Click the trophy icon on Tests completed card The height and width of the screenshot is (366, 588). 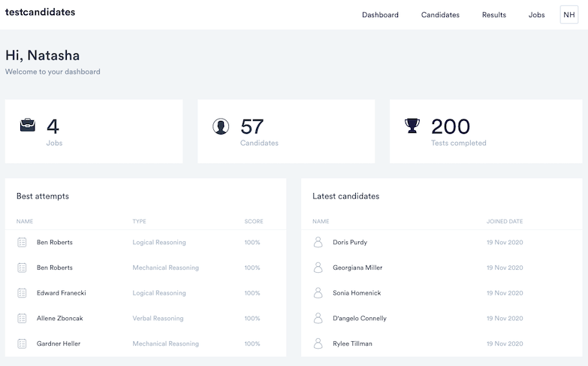click(412, 126)
